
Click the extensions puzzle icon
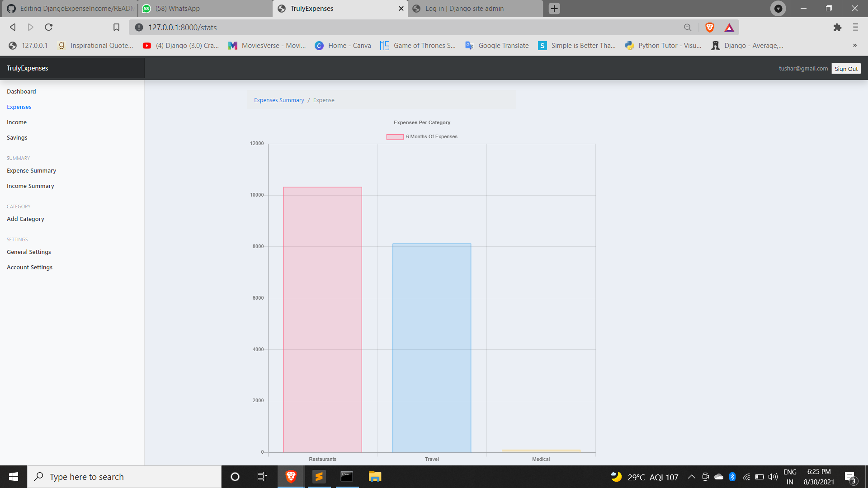point(837,27)
